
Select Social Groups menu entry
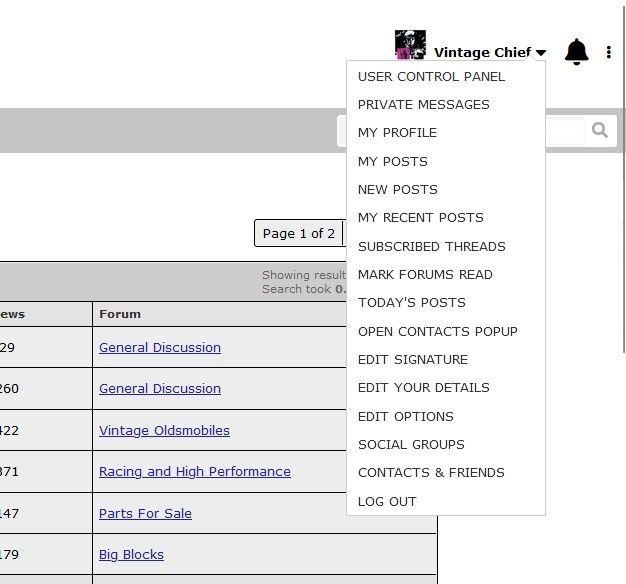pyautogui.click(x=411, y=445)
